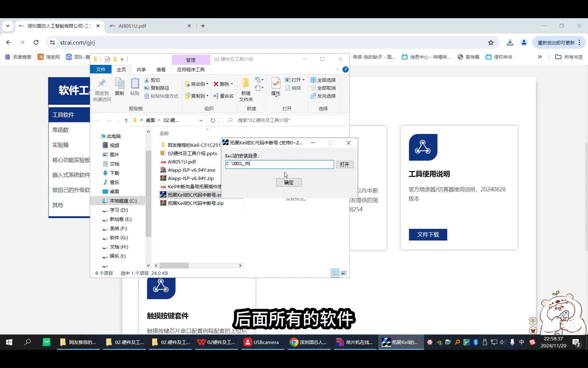Click the navigation pane vertical scrollbar thumb
This screenshot has width=588, height=368.
(x=148, y=193)
